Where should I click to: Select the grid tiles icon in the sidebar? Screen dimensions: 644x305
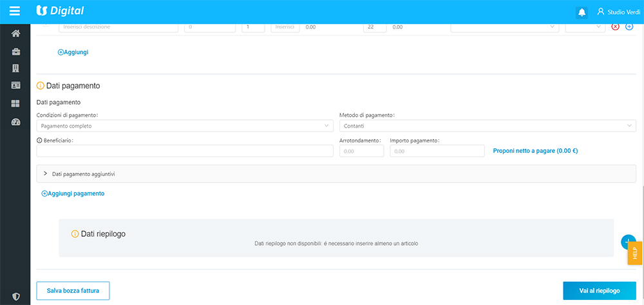click(x=15, y=104)
